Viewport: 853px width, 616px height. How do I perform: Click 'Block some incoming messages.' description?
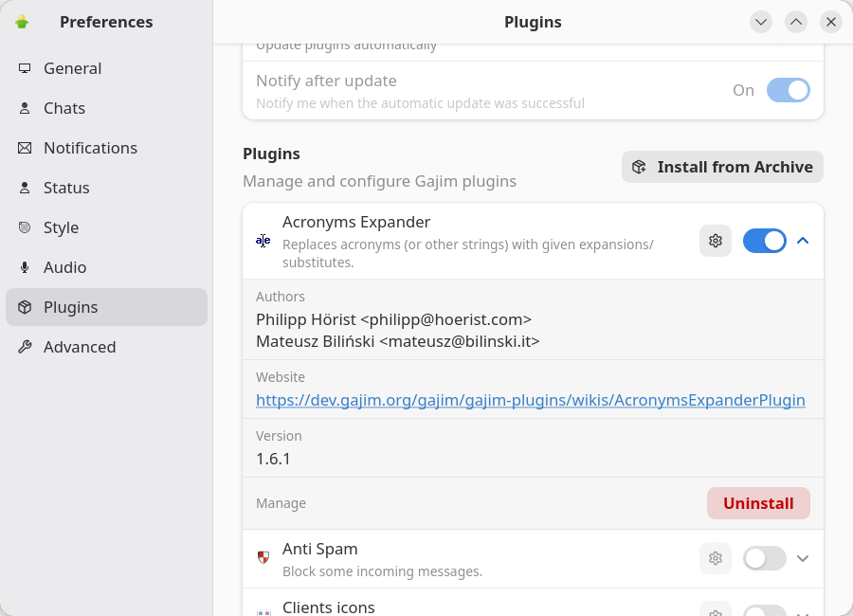(383, 571)
